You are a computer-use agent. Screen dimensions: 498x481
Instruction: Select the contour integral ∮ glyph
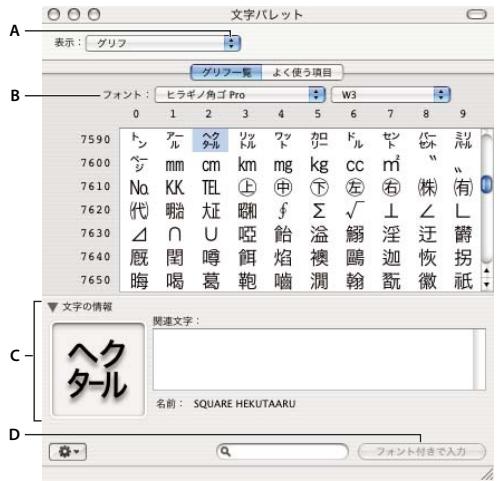[x=283, y=211]
